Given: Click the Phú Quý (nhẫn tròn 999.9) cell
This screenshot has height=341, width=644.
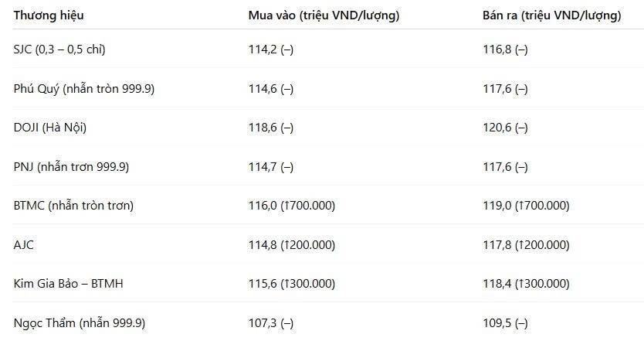Looking at the screenshot, I should (84, 89).
